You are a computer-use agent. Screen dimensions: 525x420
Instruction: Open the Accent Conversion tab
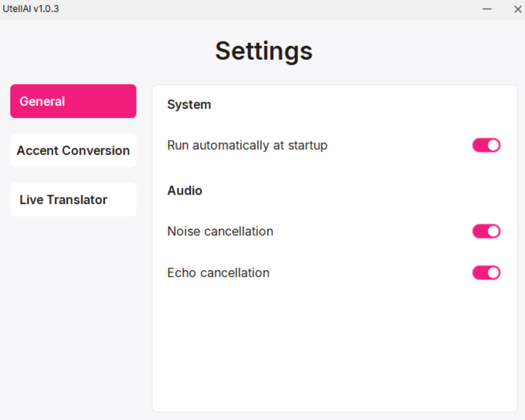pos(73,151)
